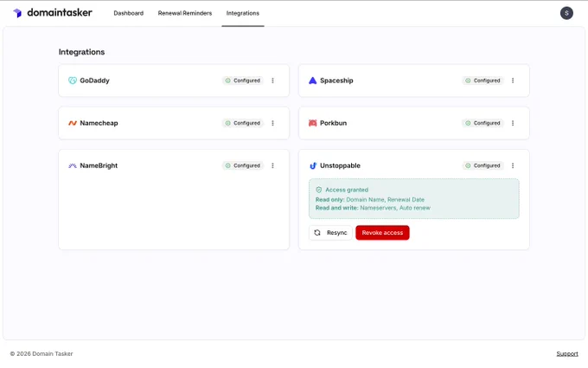Click the Integrations page heading
This screenshot has width=588, height=368.
pyautogui.click(x=81, y=52)
